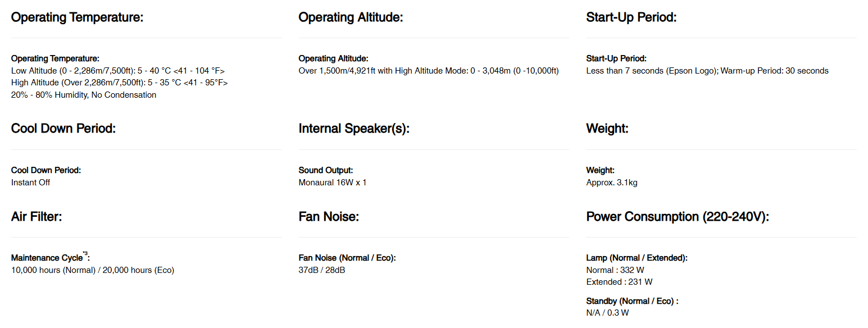The height and width of the screenshot is (328, 868).
Task: Click the High Altitude temperature range line
Action: tap(119, 83)
